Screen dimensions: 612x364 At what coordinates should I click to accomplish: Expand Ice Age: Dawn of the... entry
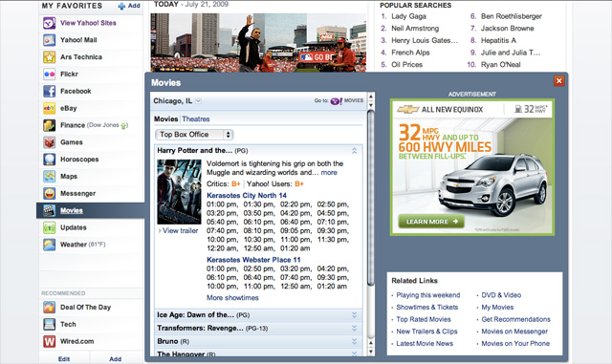pyautogui.click(x=354, y=315)
